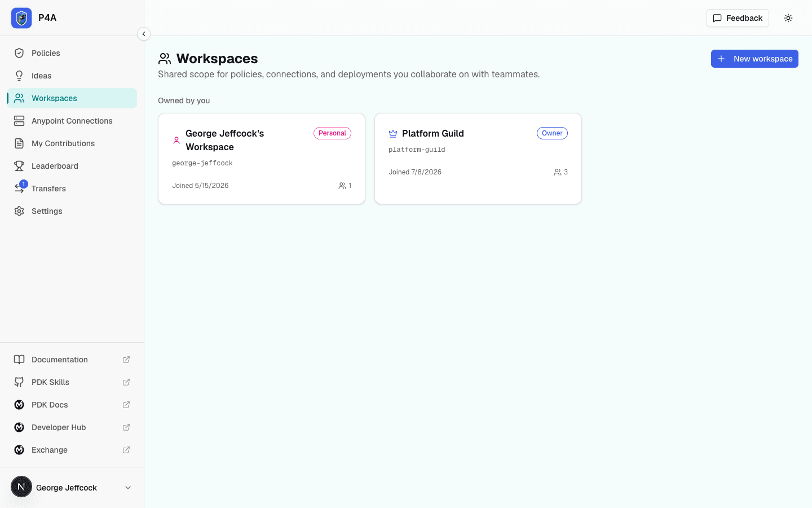Click the member count icon showing 3

[x=558, y=172]
